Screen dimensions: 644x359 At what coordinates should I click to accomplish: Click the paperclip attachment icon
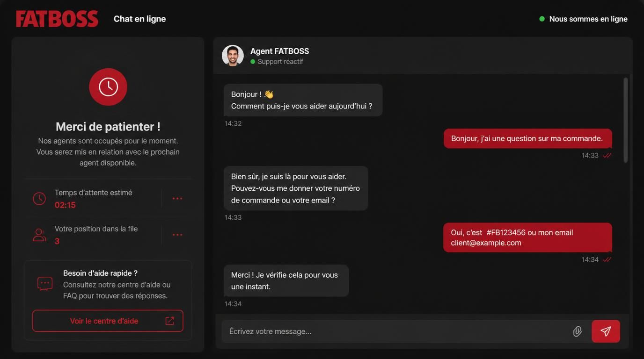pos(578,331)
